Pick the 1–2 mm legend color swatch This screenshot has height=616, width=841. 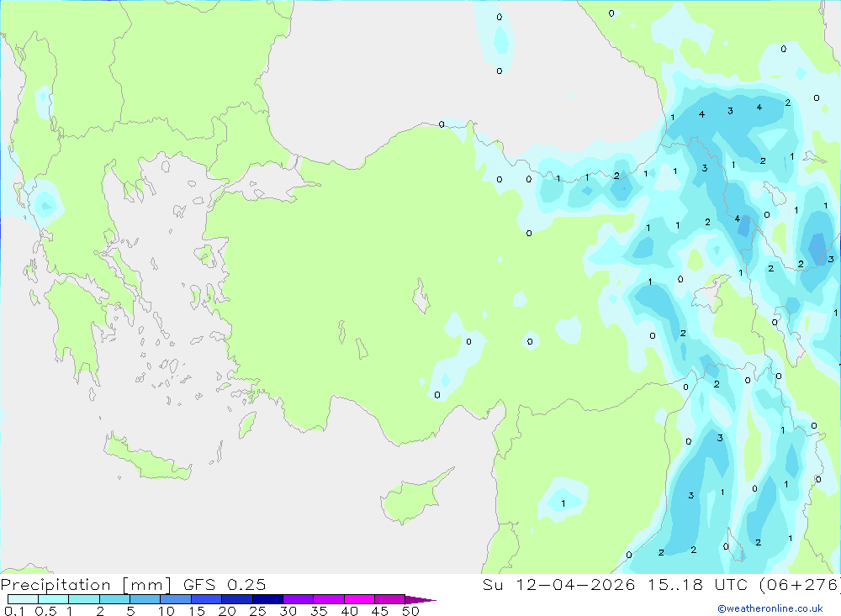click(84, 599)
